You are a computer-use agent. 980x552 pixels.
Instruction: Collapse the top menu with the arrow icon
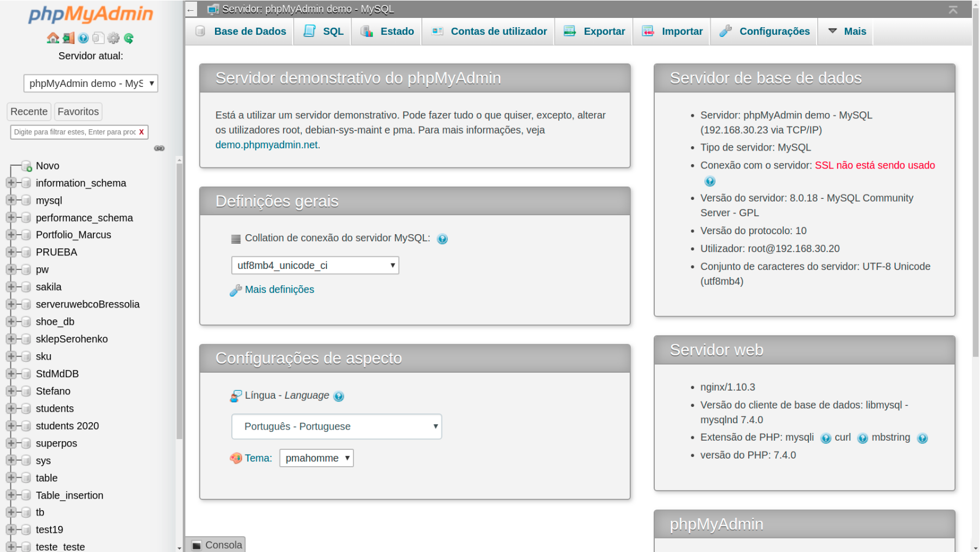[x=953, y=10]
